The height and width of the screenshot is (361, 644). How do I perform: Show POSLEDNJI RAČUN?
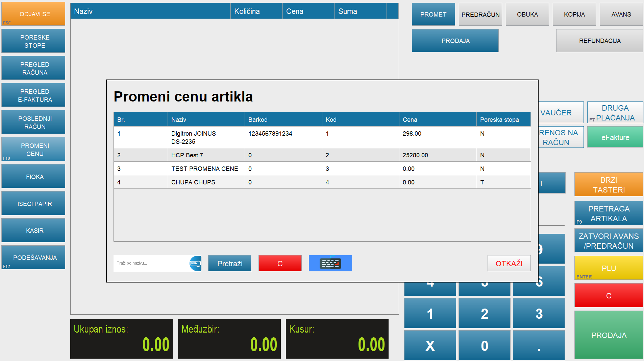point(33,122)
